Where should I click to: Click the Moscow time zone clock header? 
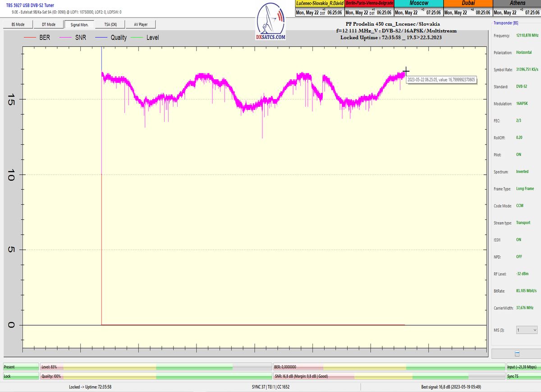tap(419, 3)
